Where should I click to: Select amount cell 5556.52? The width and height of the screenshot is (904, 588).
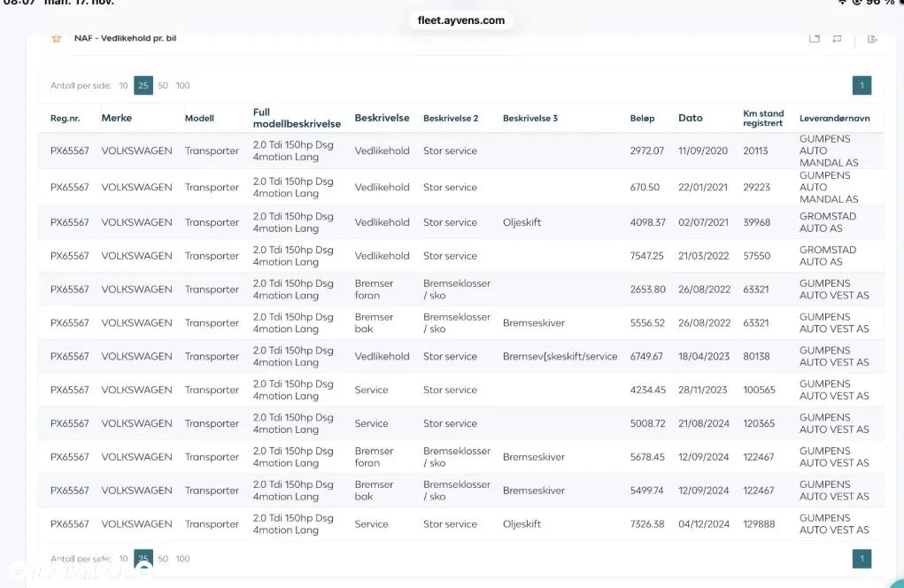click(647, 323)
